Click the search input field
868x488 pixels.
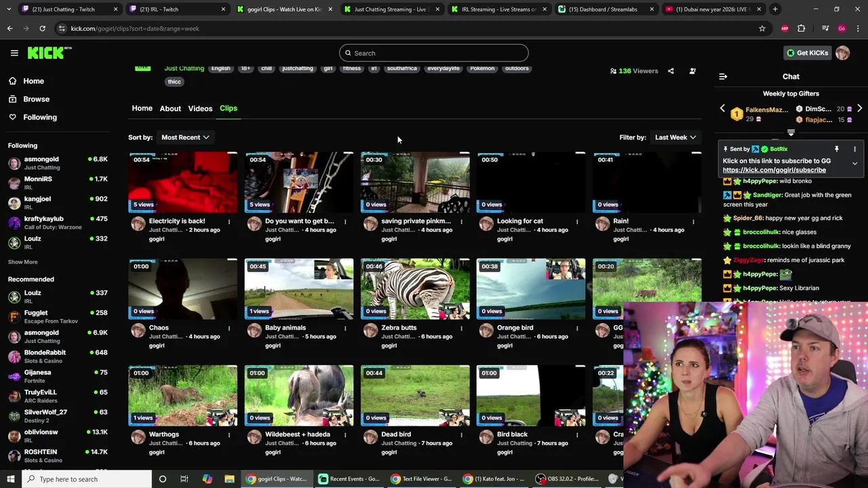pyautogui.click(x=434, y=53)
